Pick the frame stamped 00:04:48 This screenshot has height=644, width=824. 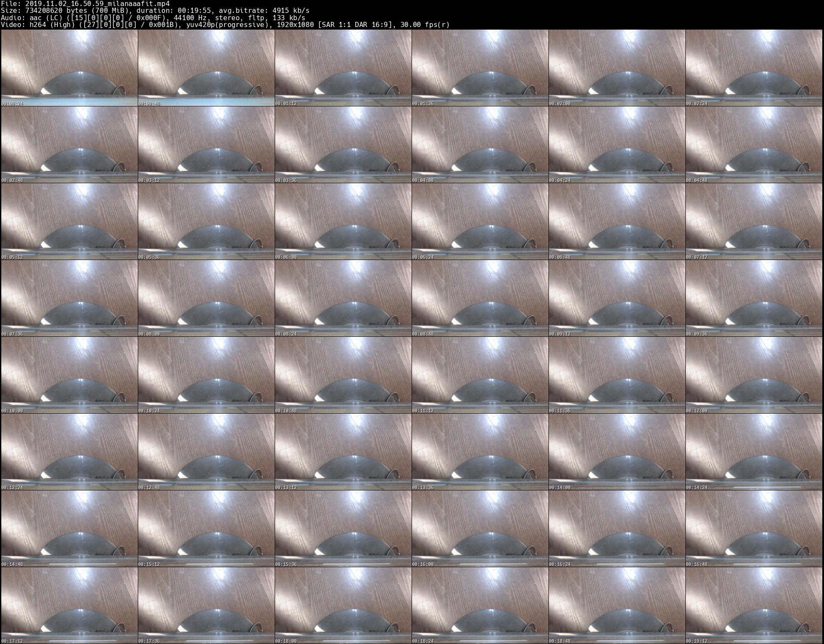point(754,145)
